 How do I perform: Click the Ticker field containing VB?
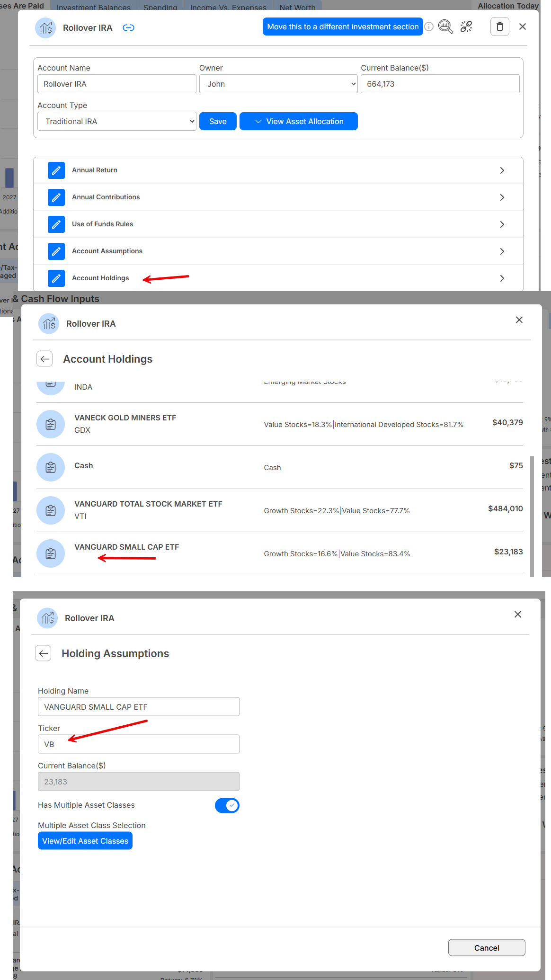(139, 744)
